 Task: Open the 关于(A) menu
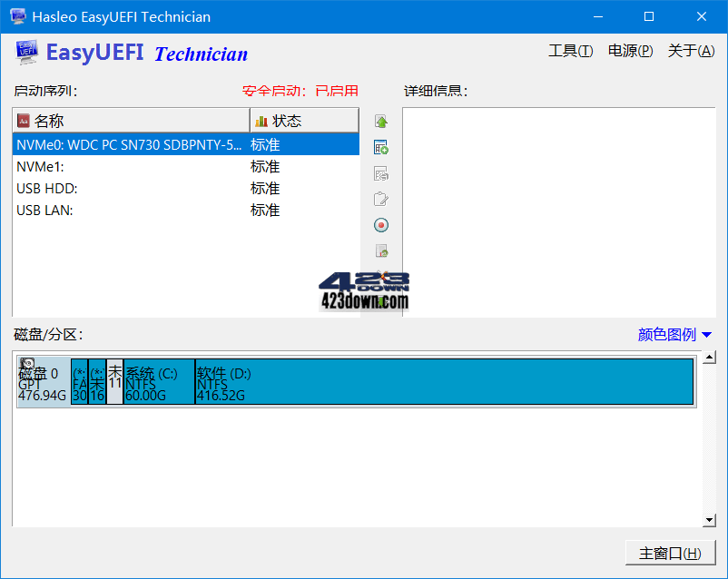[691, 52]
